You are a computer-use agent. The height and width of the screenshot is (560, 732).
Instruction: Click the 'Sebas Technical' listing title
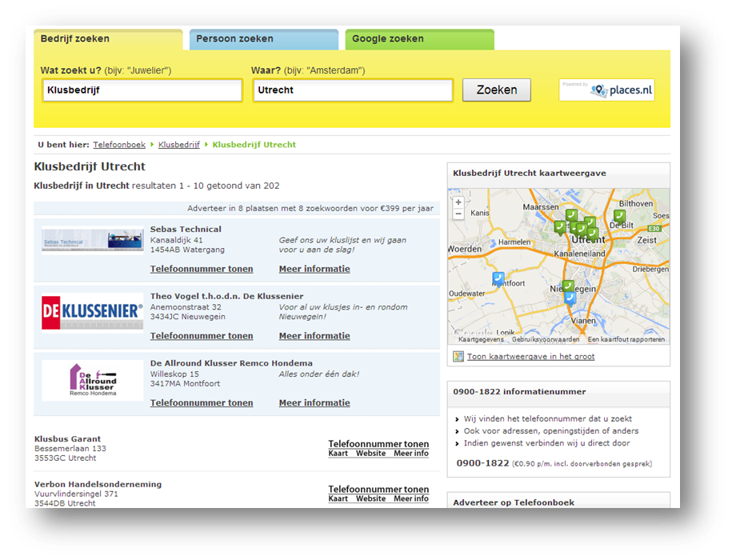coord(186,229)
